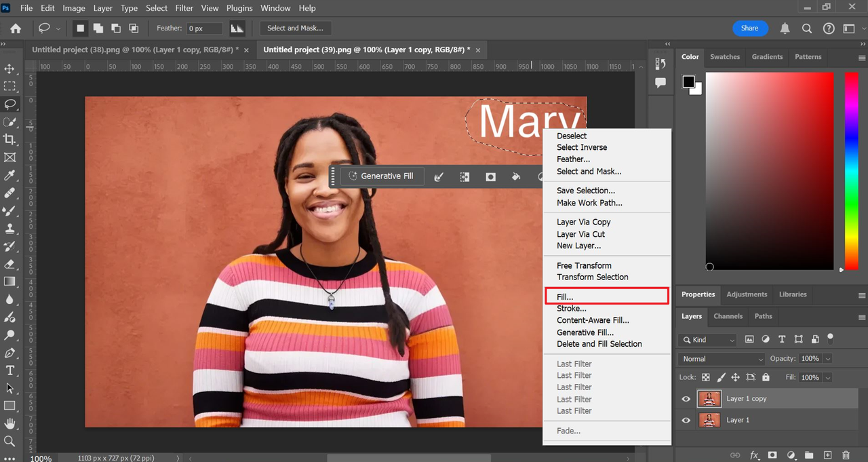The height and width of the screenshot is (462, 868).
Task: Click the Generative Fill taskbar button
Action: pyautogui.click(x=380, y=176)
